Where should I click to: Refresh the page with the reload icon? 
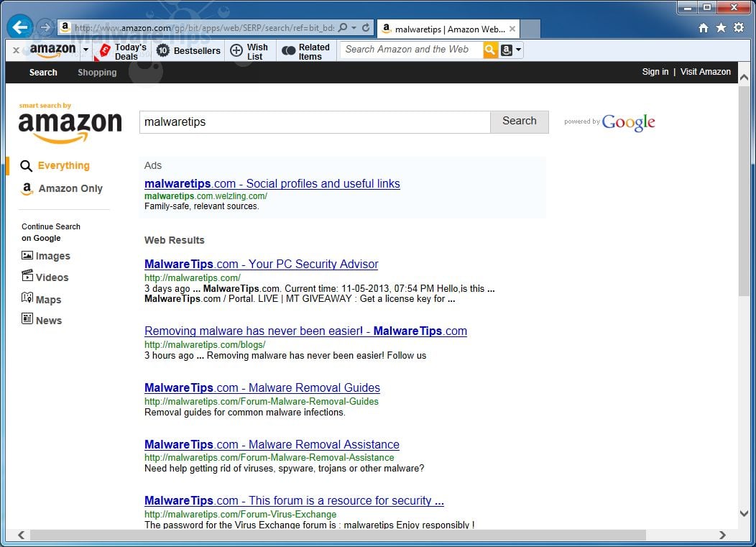(366, 28)
